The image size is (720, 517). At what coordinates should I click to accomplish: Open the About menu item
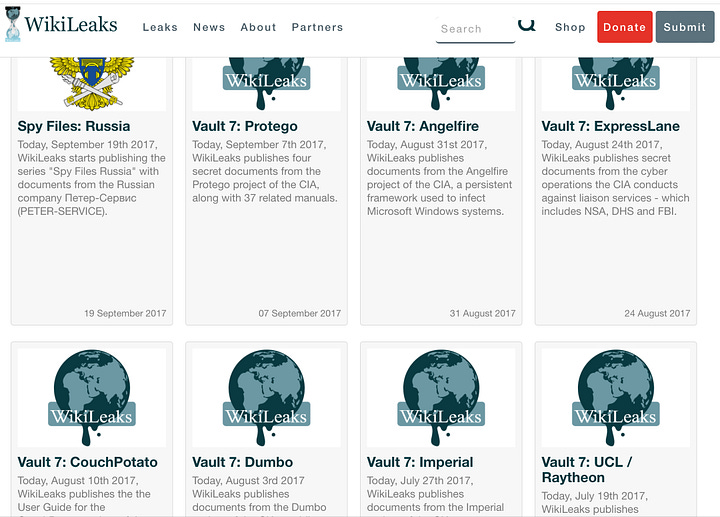tap(258, 27)
